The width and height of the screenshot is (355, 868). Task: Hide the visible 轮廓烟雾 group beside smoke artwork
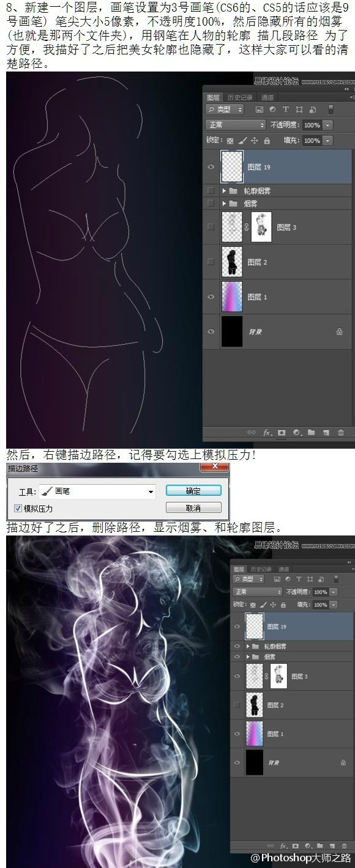(237, 646)
